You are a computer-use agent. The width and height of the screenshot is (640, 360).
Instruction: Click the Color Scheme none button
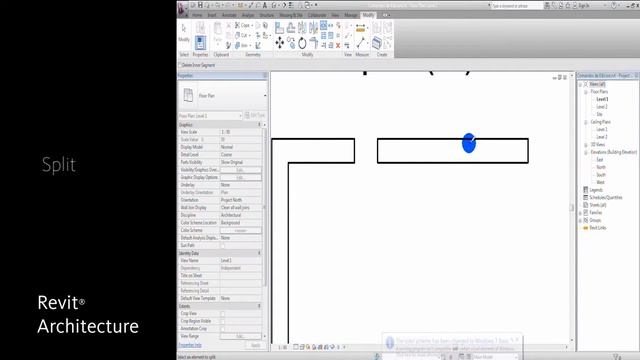(x=240, y=231)
